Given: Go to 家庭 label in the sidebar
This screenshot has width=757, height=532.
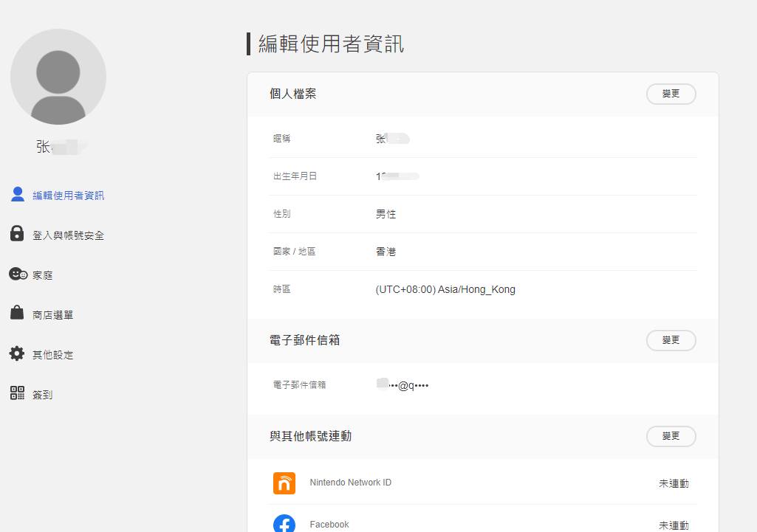Looking at the screenshot, I should point(43,275).
